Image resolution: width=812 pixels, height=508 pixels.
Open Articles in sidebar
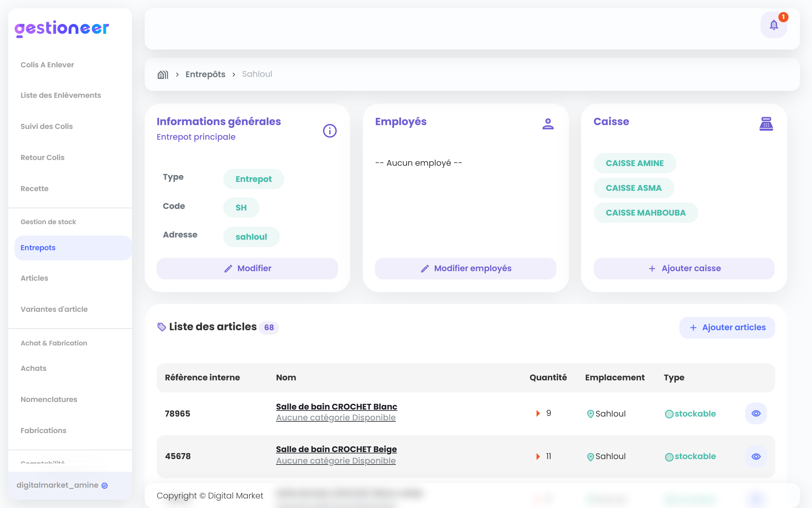(34, 278)
